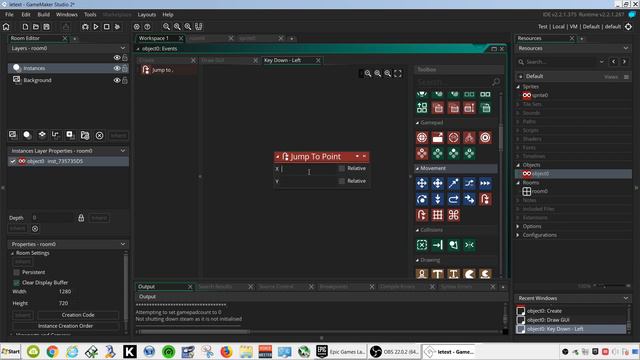
Task: Toggle visibility of the Instances layer
Action: (117, 68)
